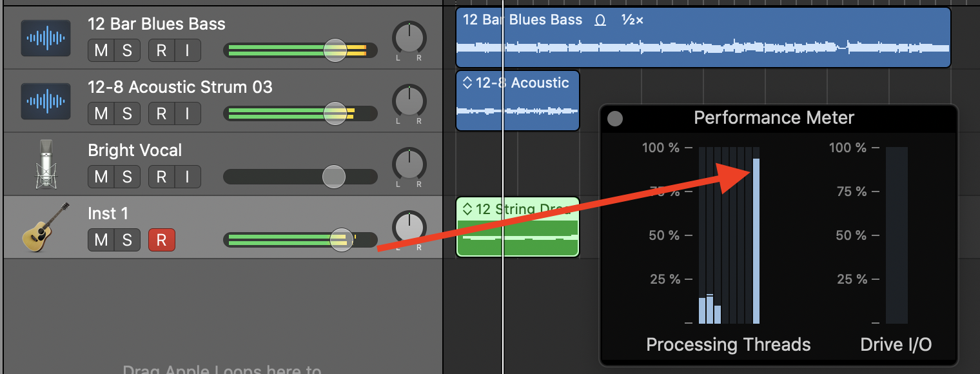Image resolution: width=980 pixels, height=374 pixels.
Task: Select the 12 Bar Blues Bass audio region
Action: click(x=703, y=48)
